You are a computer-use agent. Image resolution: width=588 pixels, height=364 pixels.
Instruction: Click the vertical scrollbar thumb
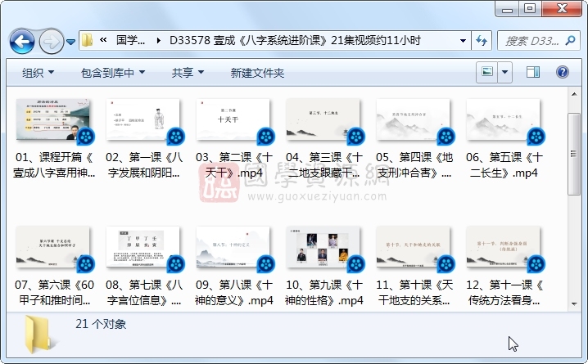tap(574, 154)
